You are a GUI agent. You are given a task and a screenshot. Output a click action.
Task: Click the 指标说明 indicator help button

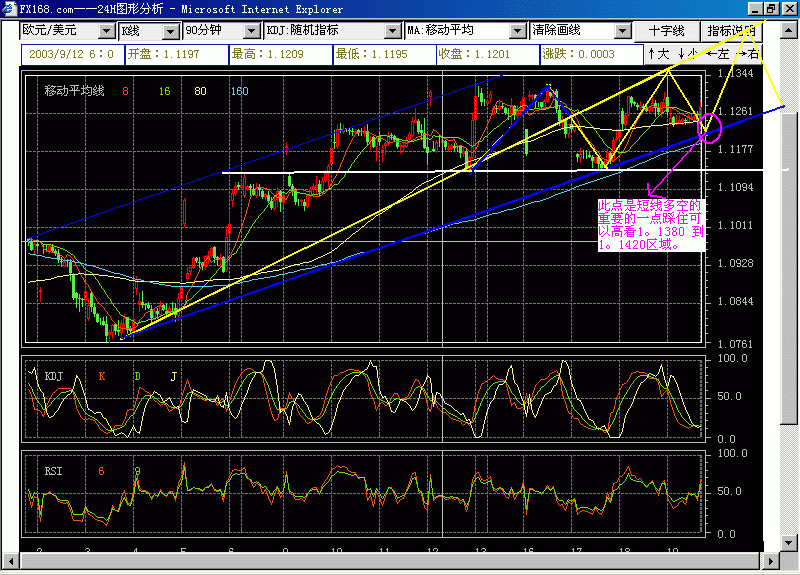point(731,31)
